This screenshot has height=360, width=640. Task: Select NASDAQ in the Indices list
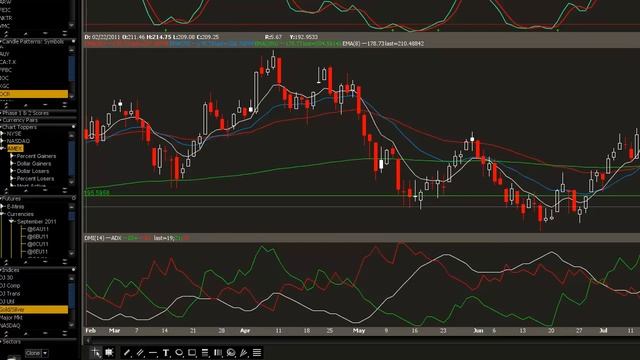[10, 326]
